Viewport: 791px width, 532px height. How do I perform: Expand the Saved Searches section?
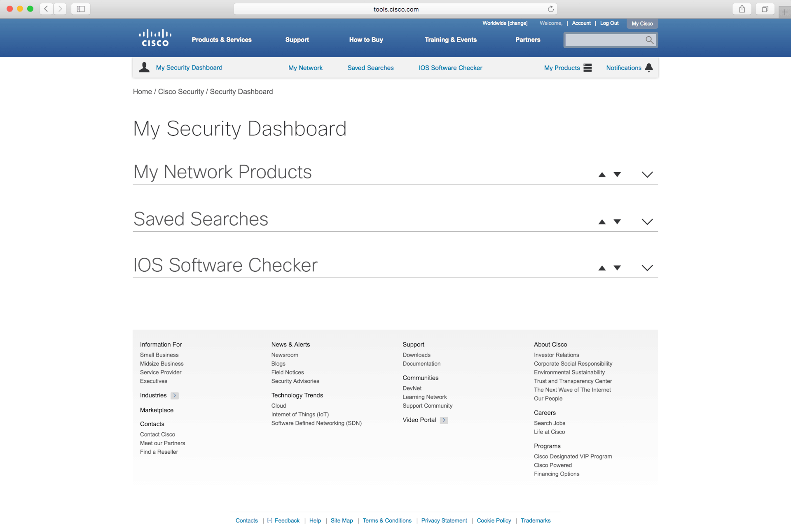[x=647, y=222]
